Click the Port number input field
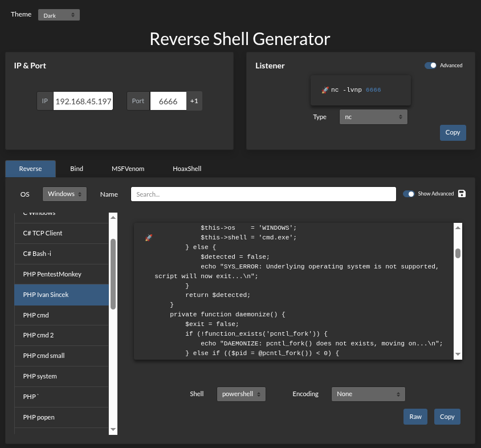The height and width of the screenshot is (448, 481). pyautogui.click(x=168, y=101)
